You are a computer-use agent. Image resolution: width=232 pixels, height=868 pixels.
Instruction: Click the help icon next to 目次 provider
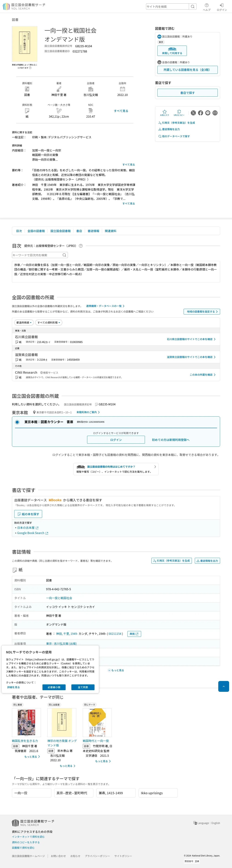tap(81, 246)
